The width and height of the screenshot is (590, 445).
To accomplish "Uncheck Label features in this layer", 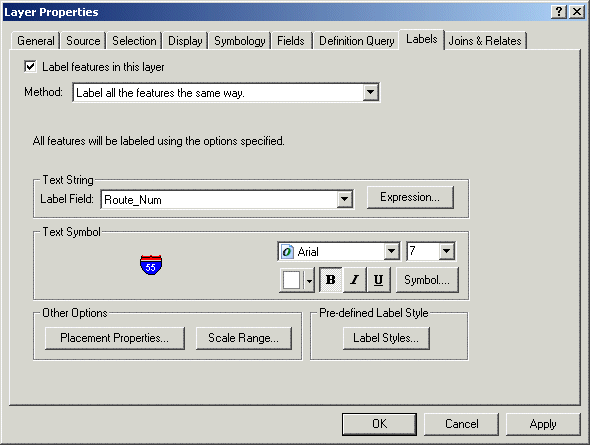I will pos(30,67).
